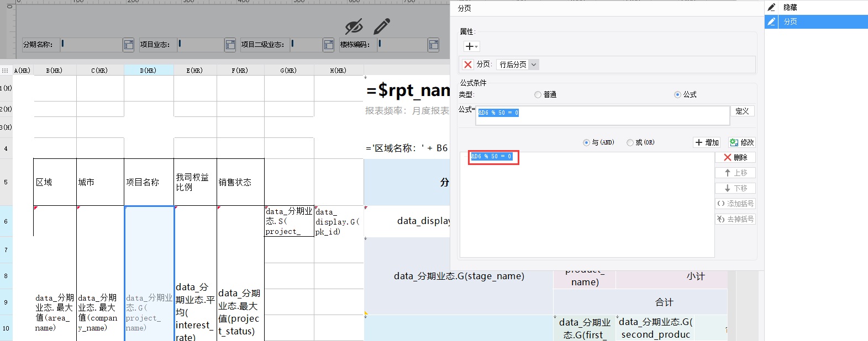Click the 去掉括号 button
This screenshot has width=868, height=341.
tap(735, 219)
